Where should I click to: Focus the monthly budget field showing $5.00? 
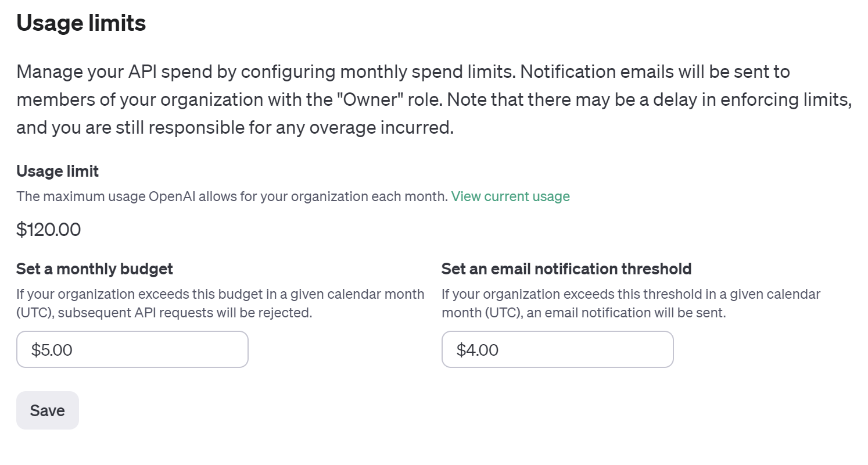(132, 349)
